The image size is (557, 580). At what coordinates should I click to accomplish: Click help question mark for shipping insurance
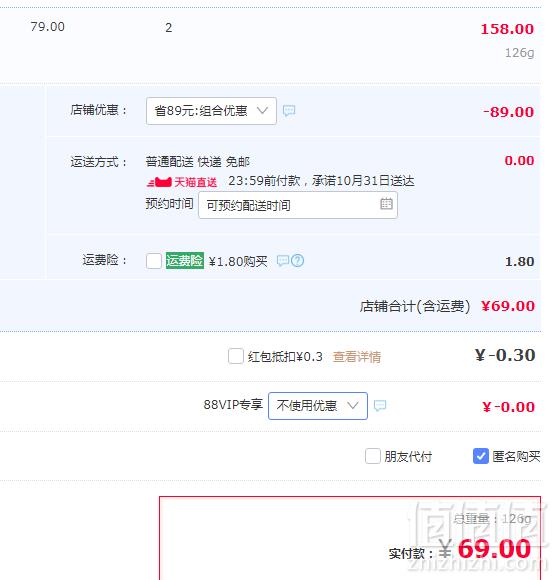[x=297, y=261]
